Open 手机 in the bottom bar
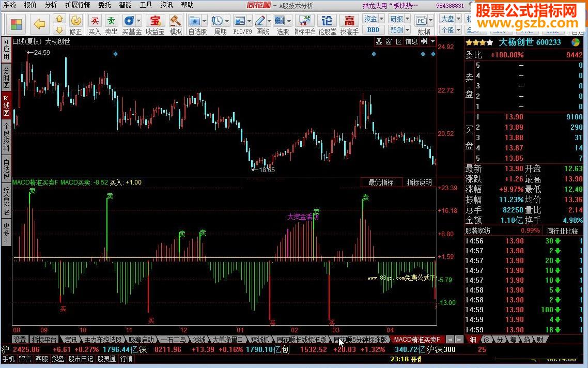The width and height of the screenshot is (588, 368). (8, 359)
